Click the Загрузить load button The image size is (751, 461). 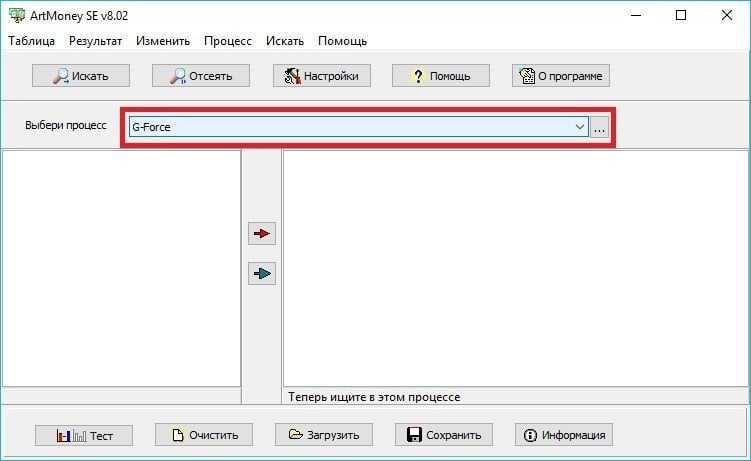pos(324,435)
